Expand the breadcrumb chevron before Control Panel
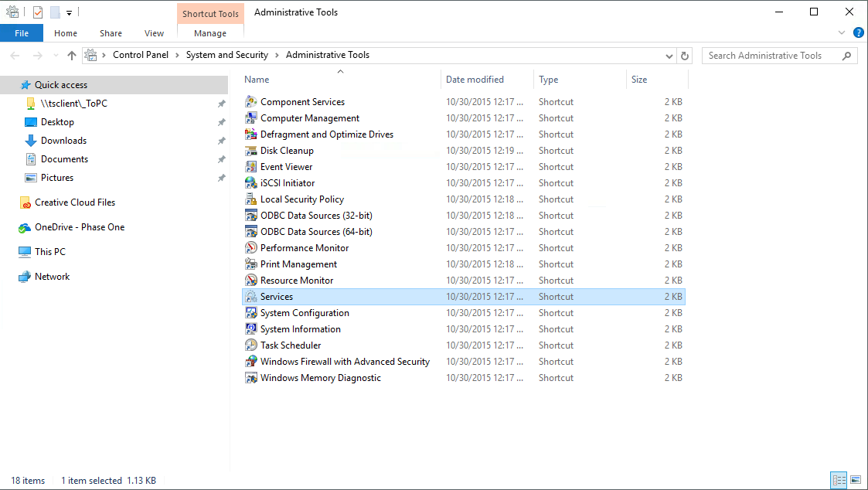This screenshot has height=490, width=868. pyautogui.click(x=104, y=56)
